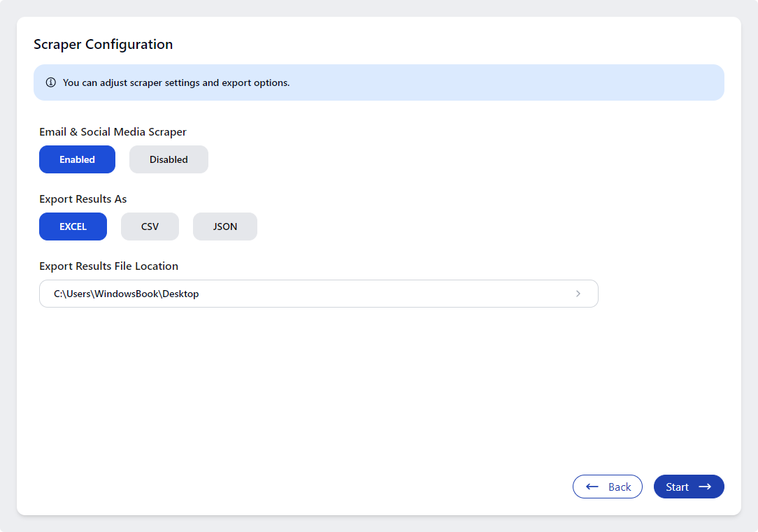Choose CSV as the export format
Screen dimensions: 758x532
click(x=150, y=227)
